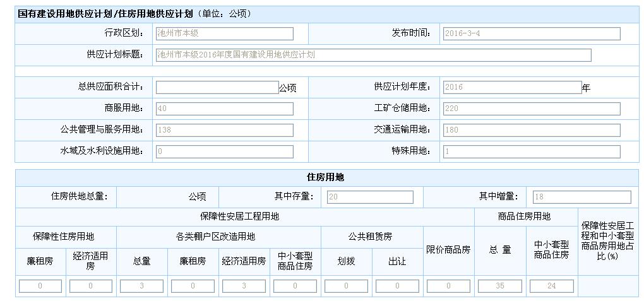The height and width of the screenshot is (301, 644).
Task: Select the 公共租赁房 划拨 field
Action: [x=346, y=286]
